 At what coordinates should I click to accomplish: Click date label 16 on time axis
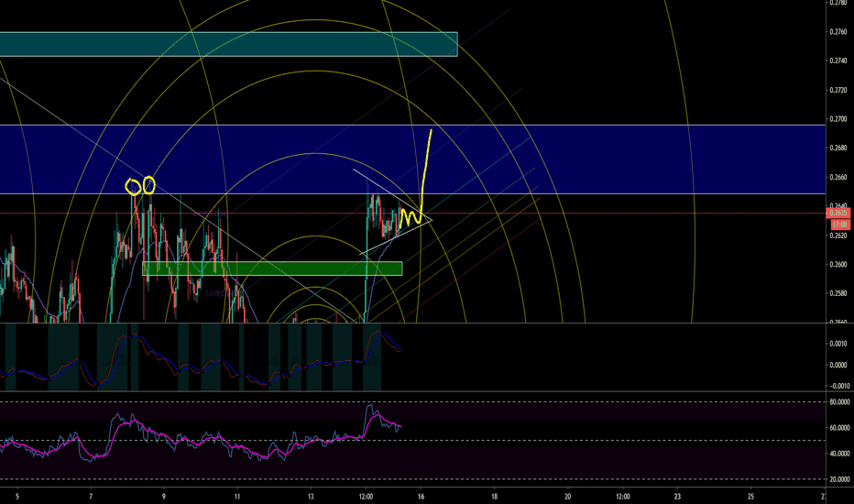click(421, 497)
